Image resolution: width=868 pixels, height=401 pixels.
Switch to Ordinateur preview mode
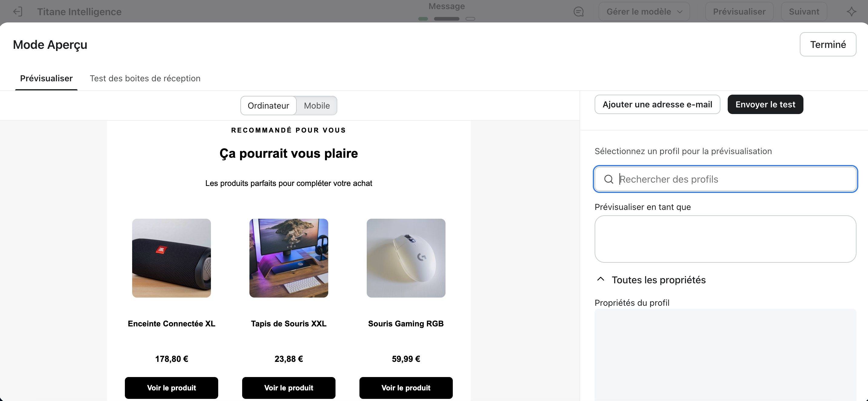[268, 106]
